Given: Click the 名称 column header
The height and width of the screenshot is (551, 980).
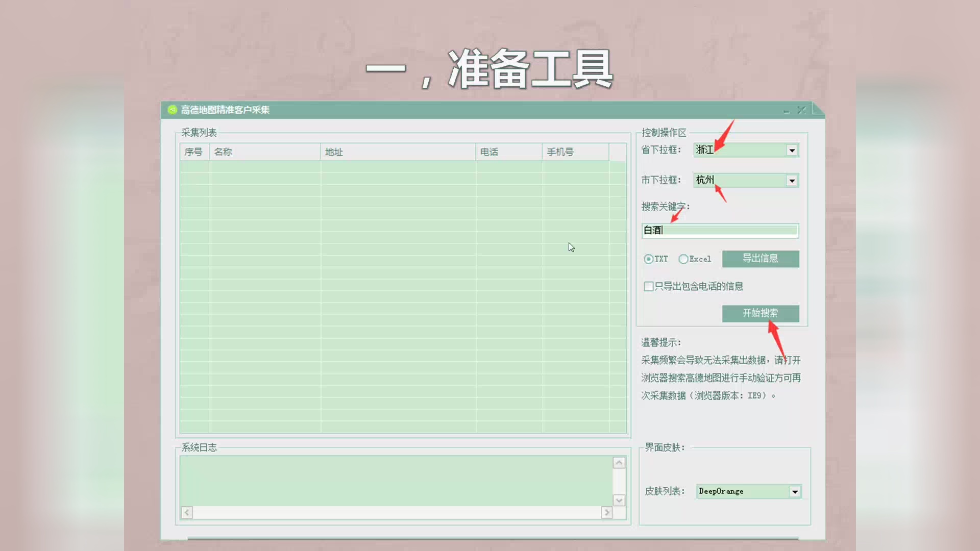Looking at the screenshot, I should pyautogui.click(x=265, y=152).
